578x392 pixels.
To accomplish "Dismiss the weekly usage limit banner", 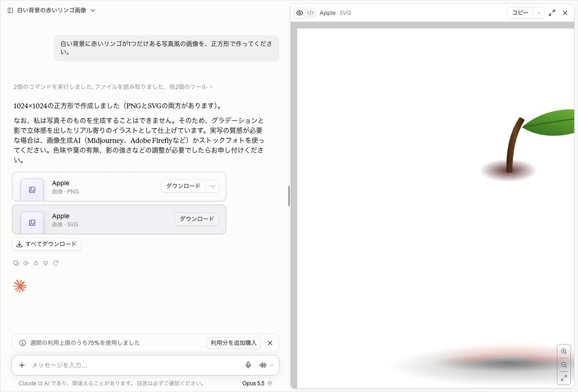I will click(270, 343).
